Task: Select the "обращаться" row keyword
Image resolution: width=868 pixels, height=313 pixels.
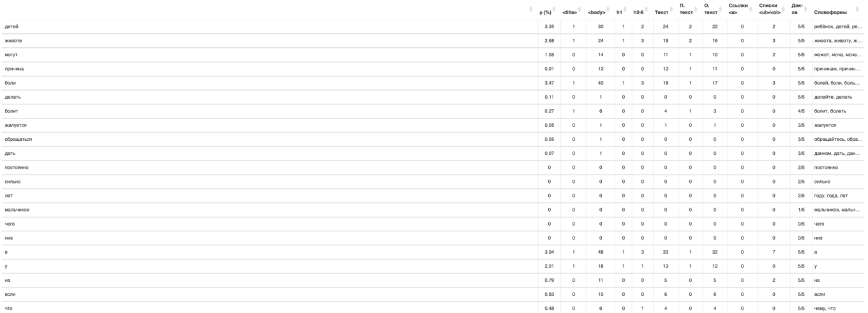Action: [18, 139]
